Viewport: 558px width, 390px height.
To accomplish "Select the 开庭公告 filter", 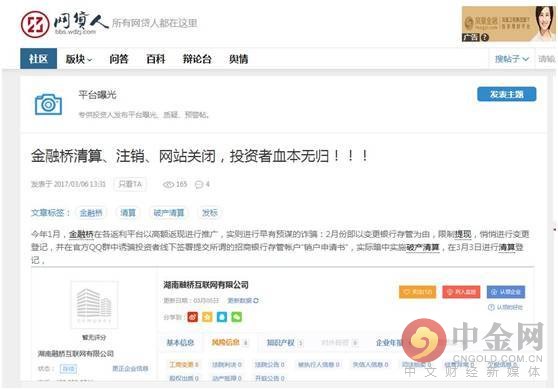I will pos(270,378).
